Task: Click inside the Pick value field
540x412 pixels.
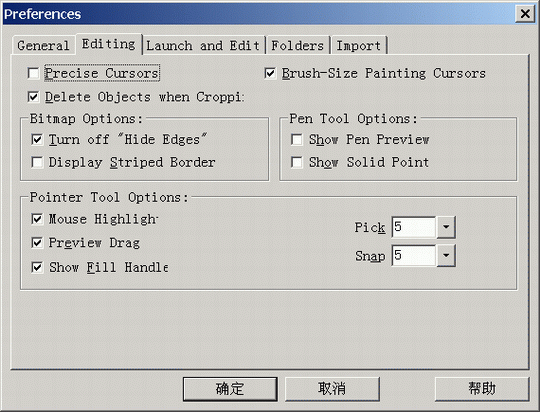Action: (x=414, y=227)
